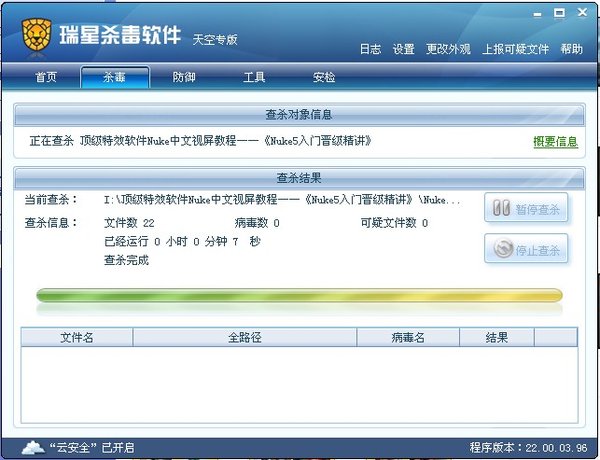
Task: Click the 已经运行 elapsed time text
Action: [x=182, y=241]
